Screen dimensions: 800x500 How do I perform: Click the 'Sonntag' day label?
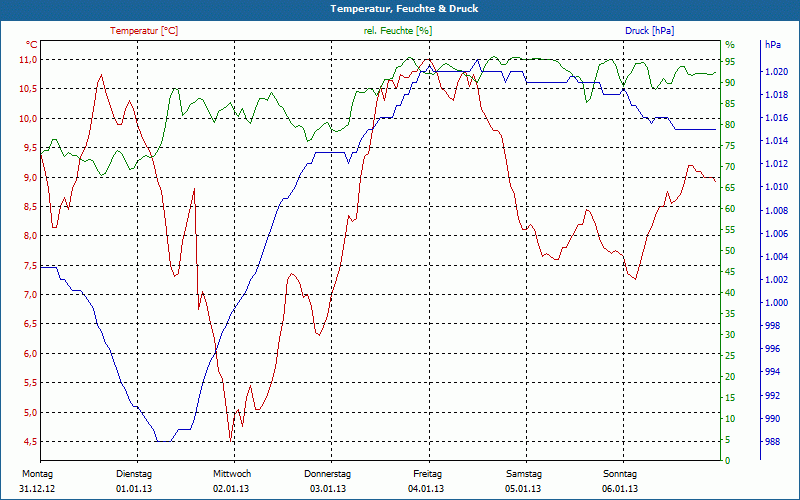pyautogui.click(x=620, y=474)
